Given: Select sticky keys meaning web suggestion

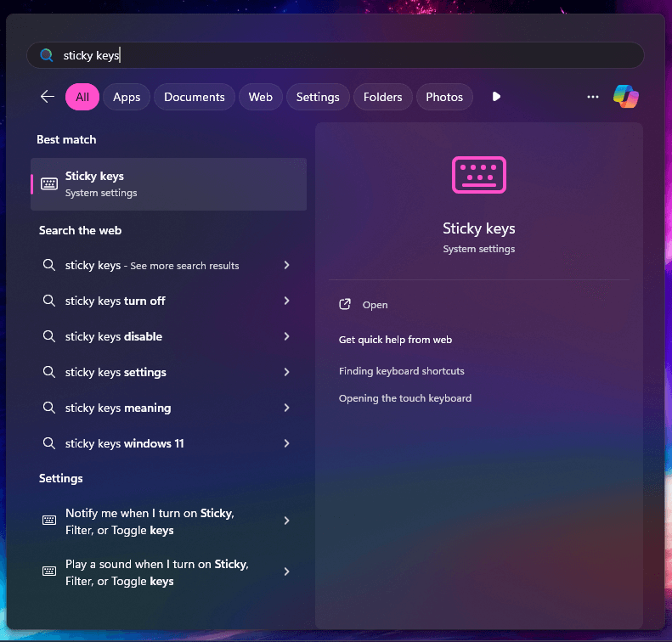Looking at the screenshot, I should pyautogui.click(x=168, y=408).
